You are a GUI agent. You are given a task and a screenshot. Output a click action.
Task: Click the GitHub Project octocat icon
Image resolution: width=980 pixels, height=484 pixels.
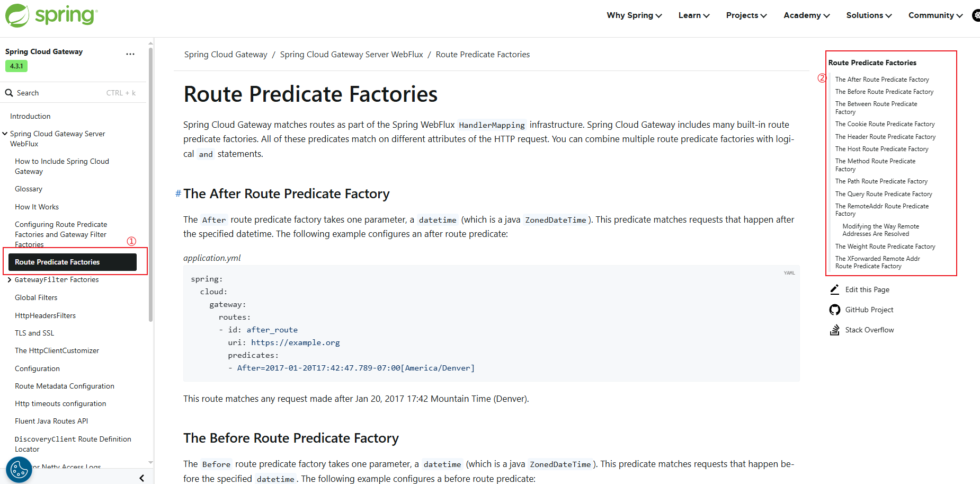pos(835,310)
